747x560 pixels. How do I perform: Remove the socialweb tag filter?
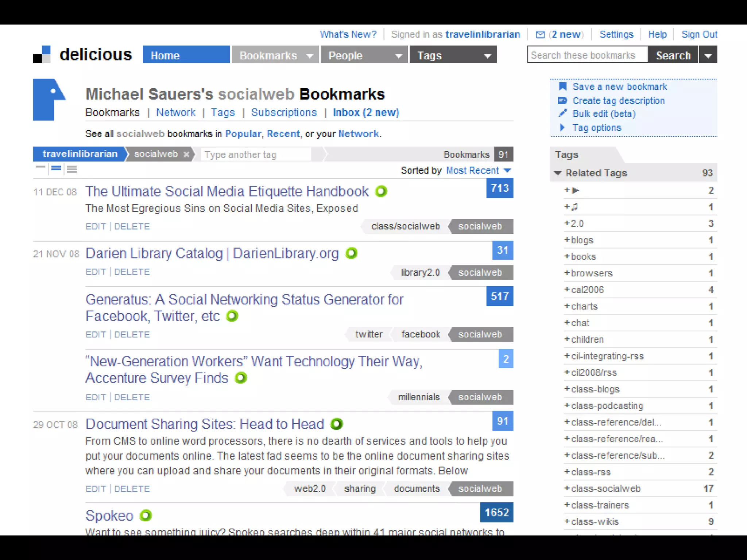click(186, 154)
